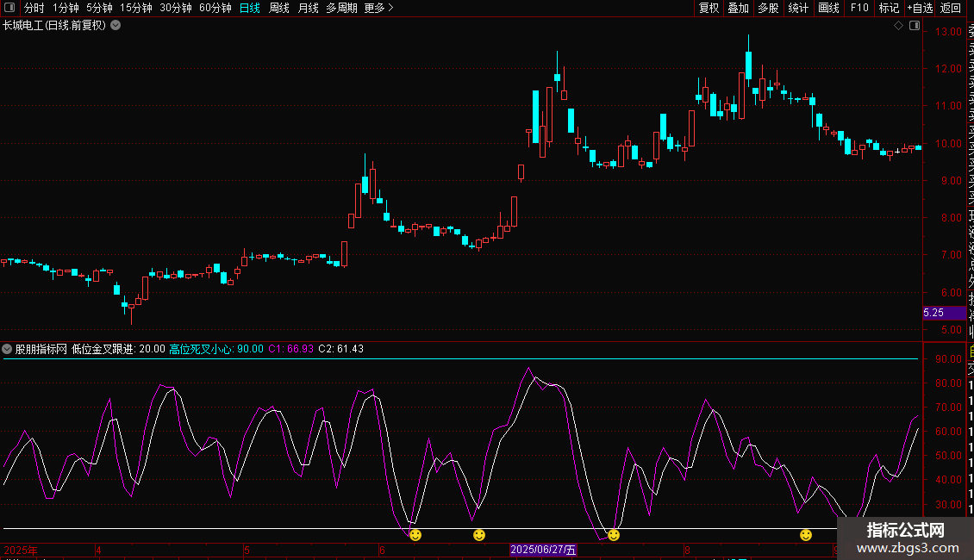Click the 高位死叉小心: 90.00 indicator value
Image resolution: width=974 pixels, height=560 pixels.
click(217, 349)
